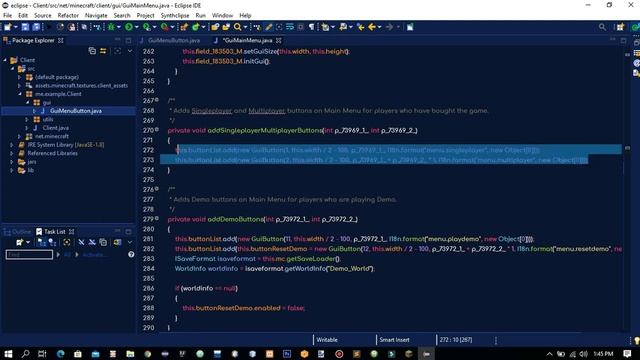Expand the (default package) node
The image size is (640, 360).
click(19, 77)
